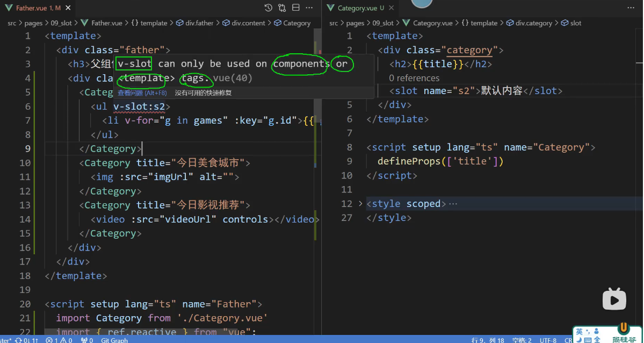Image resolution: width=644 pixels, height=343 pixels.
Task: Select 'pages' breadcrumb in left editor
Action: (33, 23)
